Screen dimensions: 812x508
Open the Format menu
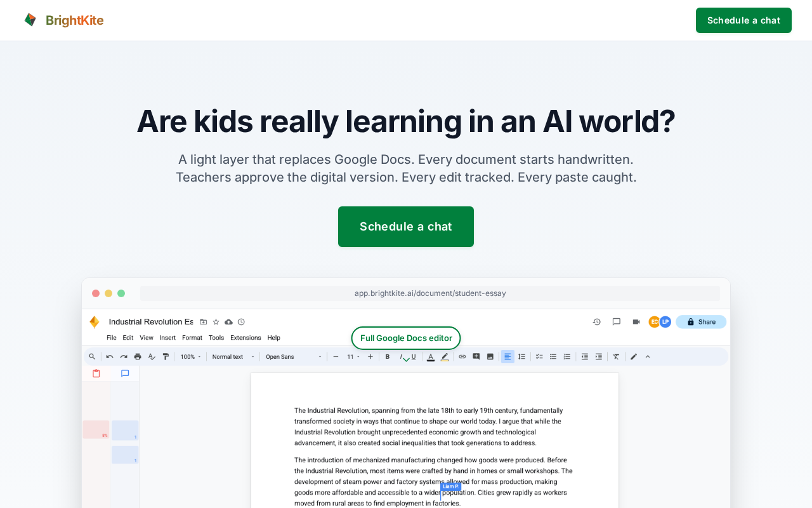[192, 338]
